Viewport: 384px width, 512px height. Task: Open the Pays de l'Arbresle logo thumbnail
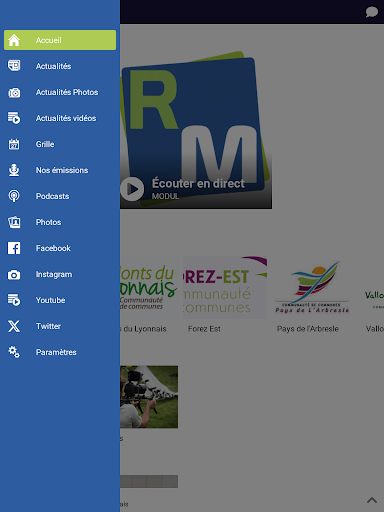(312, 287)
